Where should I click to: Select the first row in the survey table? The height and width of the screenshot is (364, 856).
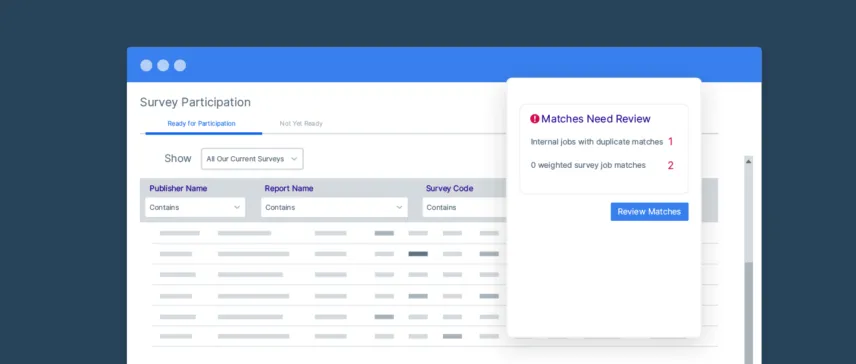tap(329, 233)
